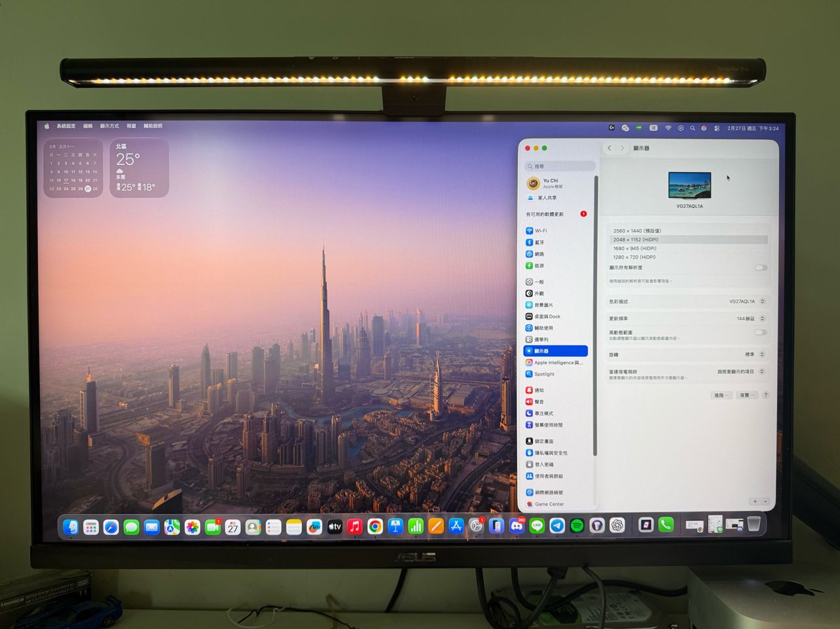The height and width of the screenshot is (629, 840).
Task: Open the 色彩描述 color profile dropdown
Action: pyautogui.click(x=747, y=301)
